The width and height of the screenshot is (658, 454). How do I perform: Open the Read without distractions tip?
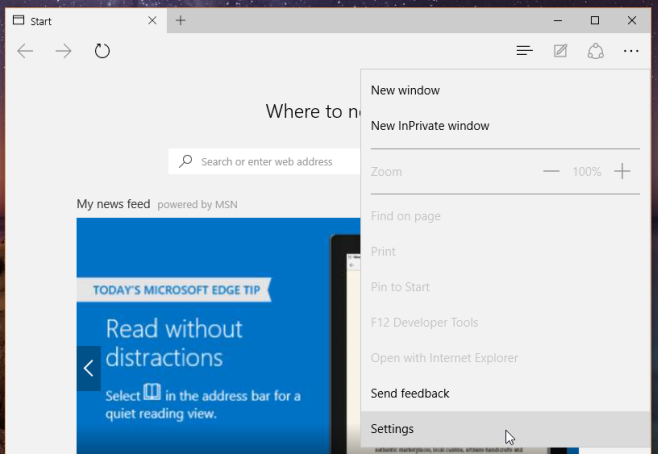pos(174,343)
